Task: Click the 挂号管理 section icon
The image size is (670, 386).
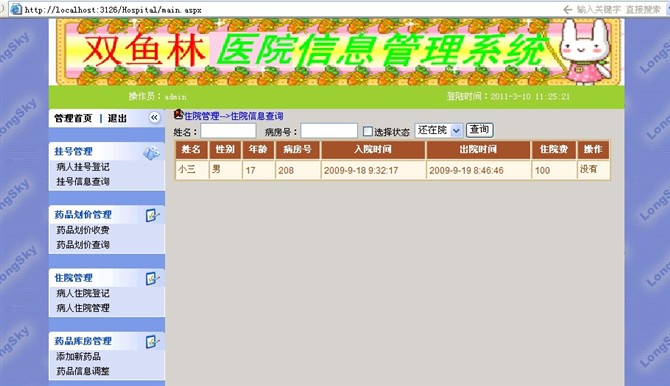Action: (x=151, y=153)
